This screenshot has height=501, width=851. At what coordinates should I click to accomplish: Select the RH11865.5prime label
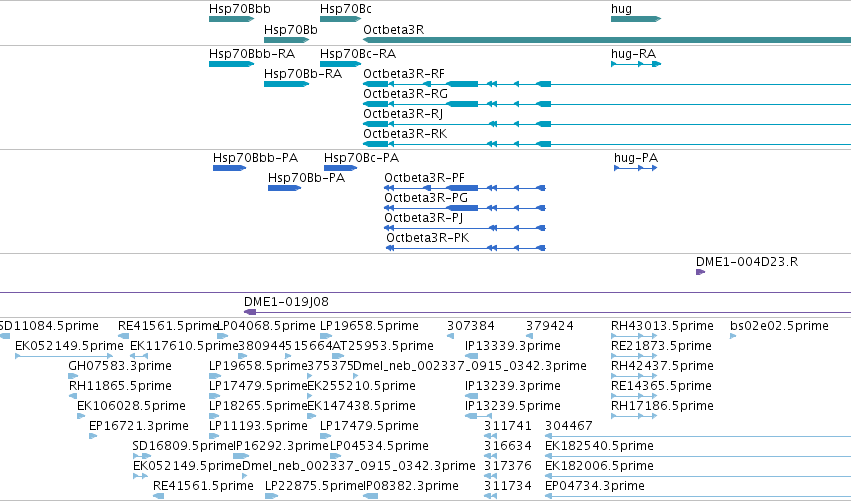coord(120,386)
